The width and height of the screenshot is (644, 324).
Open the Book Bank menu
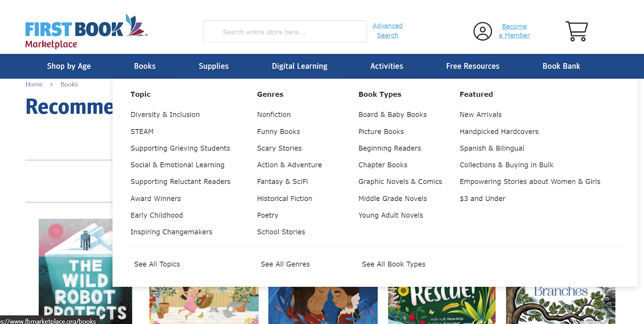click(x=561, y=66)
